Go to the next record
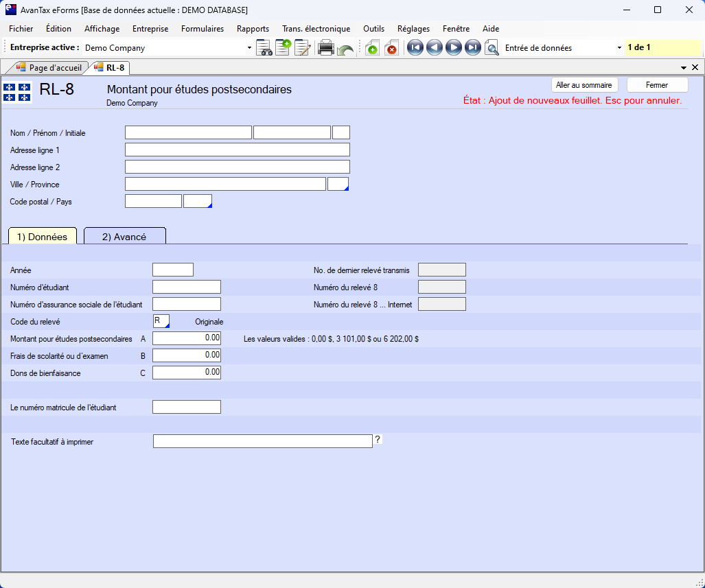 (x=453, y=48)
